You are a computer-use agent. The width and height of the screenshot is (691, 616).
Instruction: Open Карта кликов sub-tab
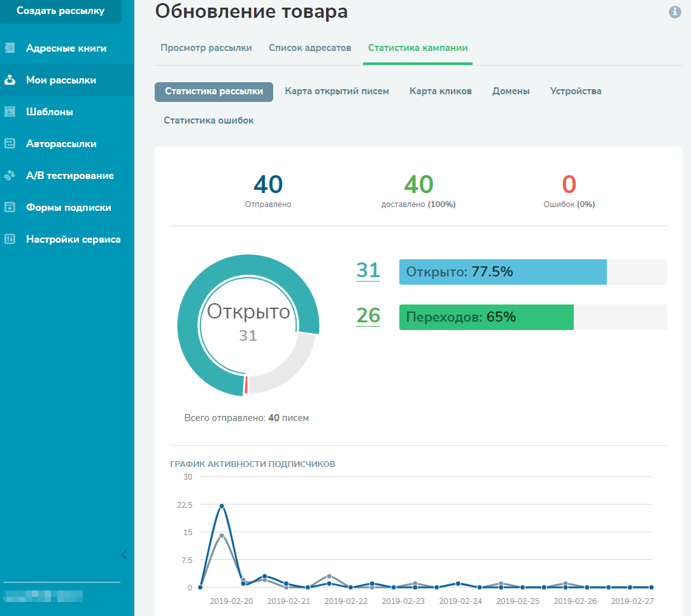click(440, 91)
